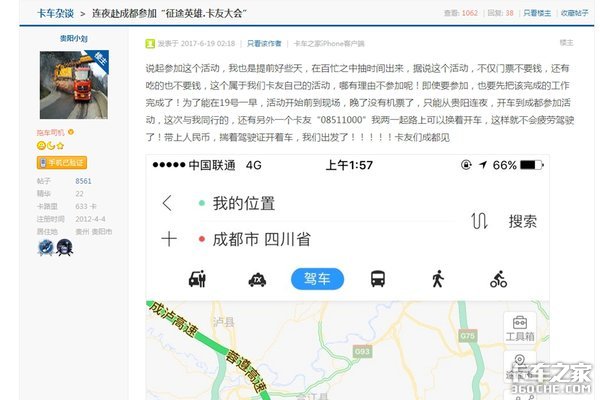The image size is (600, 400).
Task: Choose the taxi travel mode icon
Action: coord(256,279)
